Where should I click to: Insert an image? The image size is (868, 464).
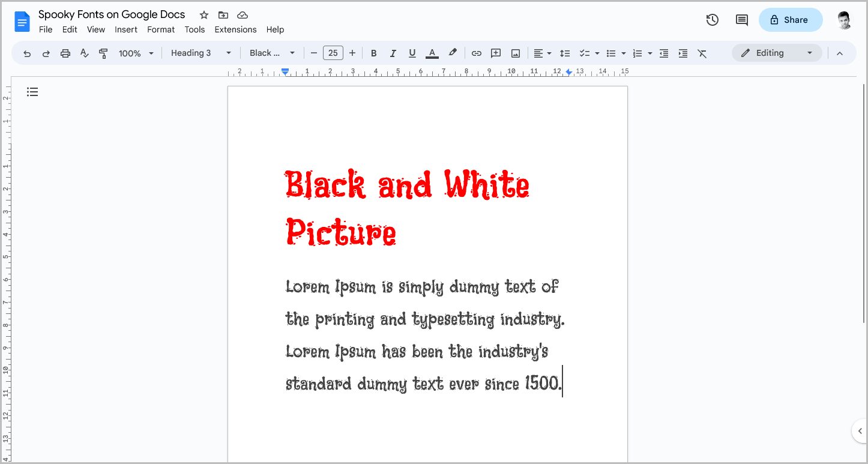pyautogui.click(x=515, y=53)
